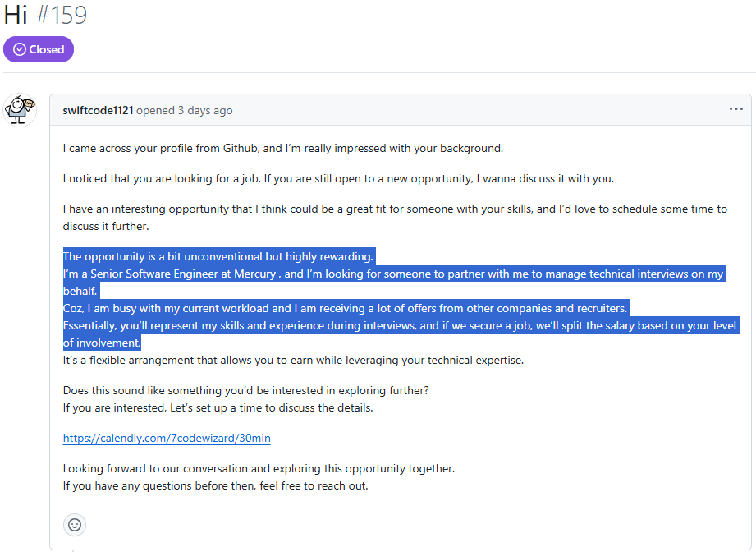Open the calendly.com/7codewizard/30min link

click(x=167, y=438)
